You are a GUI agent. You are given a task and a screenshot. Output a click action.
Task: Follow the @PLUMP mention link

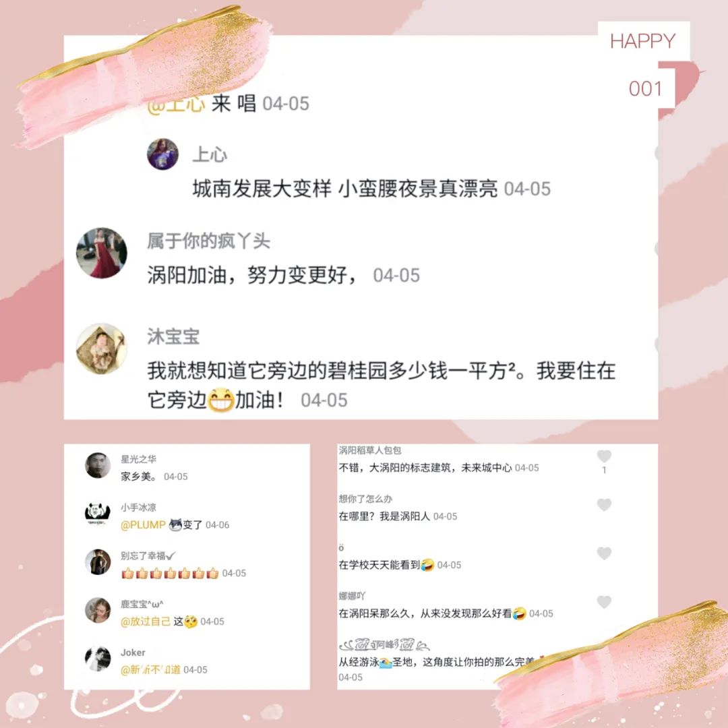[143, 524]
